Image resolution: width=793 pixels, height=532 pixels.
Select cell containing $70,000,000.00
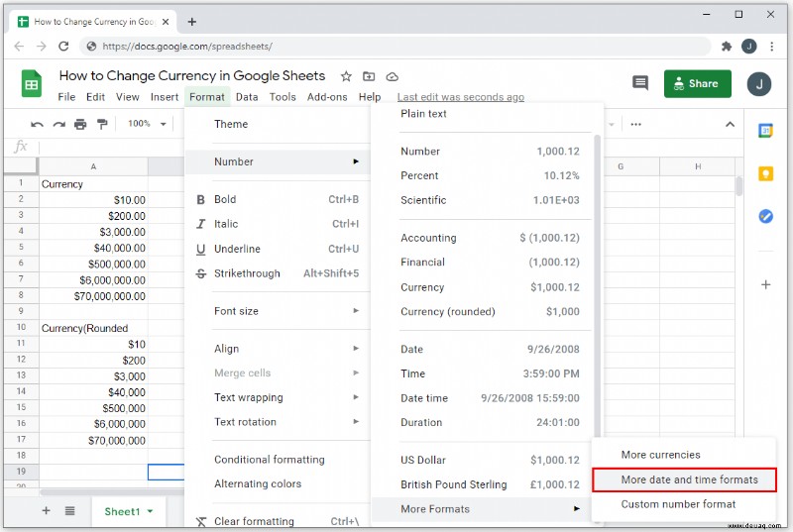tap(93, 296)
